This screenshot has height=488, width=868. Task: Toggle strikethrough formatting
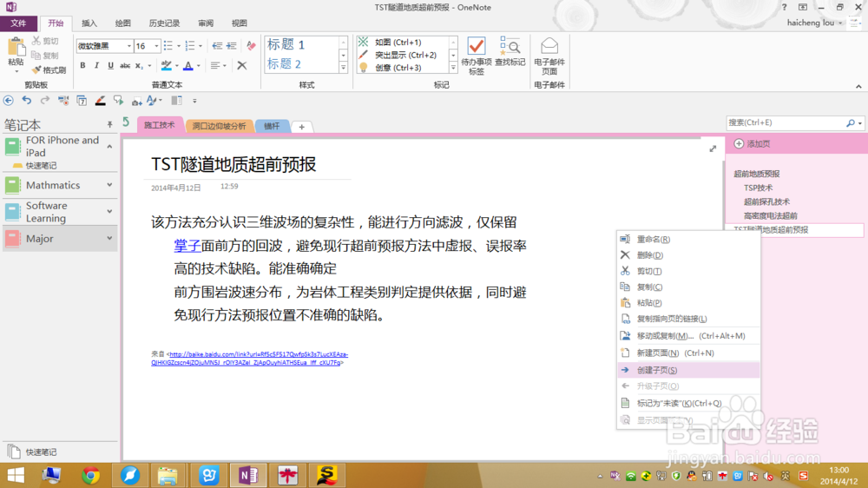tap(125, 65)
